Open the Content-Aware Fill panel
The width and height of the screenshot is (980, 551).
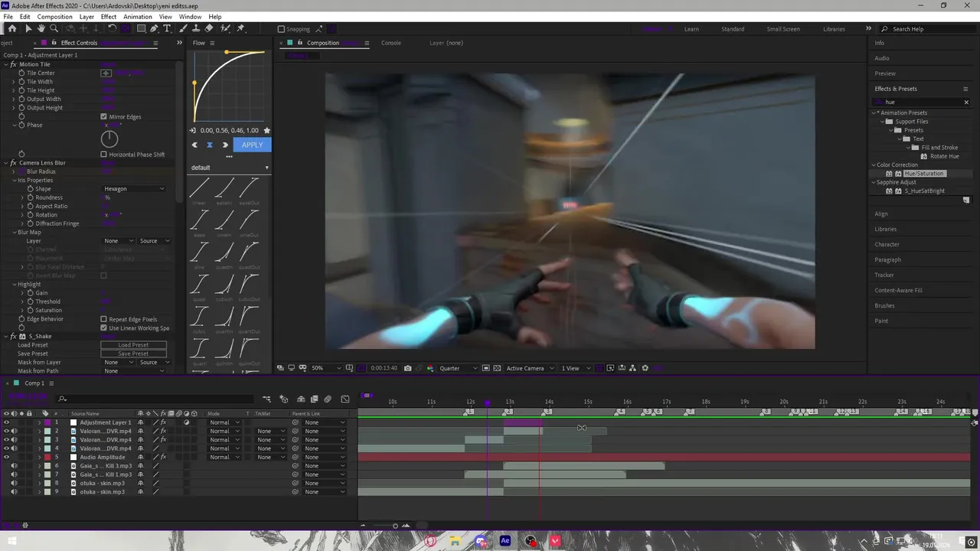pos(898,291)
